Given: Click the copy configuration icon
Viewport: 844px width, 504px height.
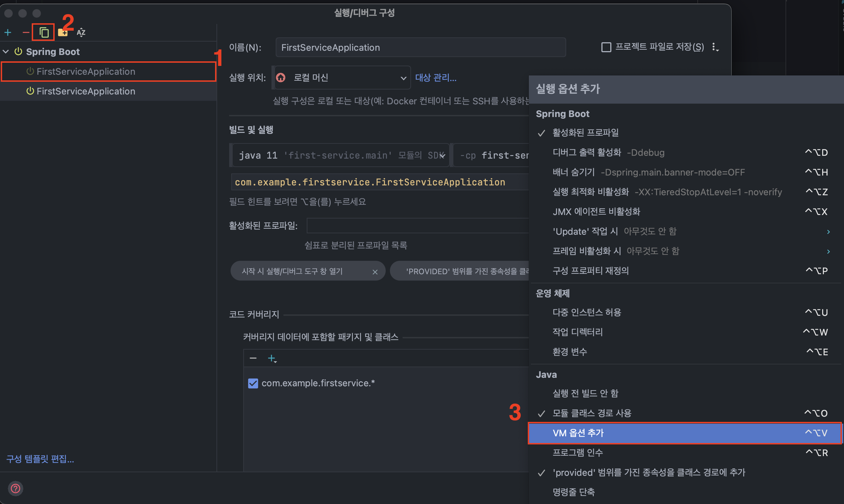Looking at the screenshot, I should tap(44, 32).
